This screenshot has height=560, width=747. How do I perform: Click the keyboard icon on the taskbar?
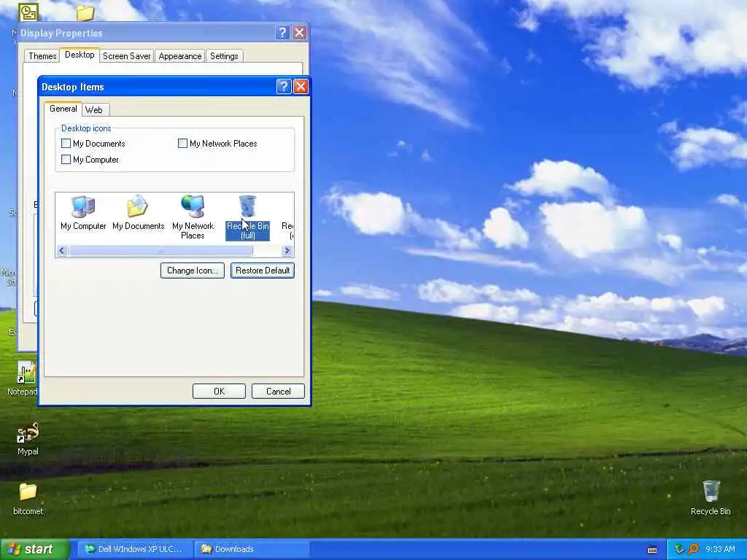(x=652, y=550)
